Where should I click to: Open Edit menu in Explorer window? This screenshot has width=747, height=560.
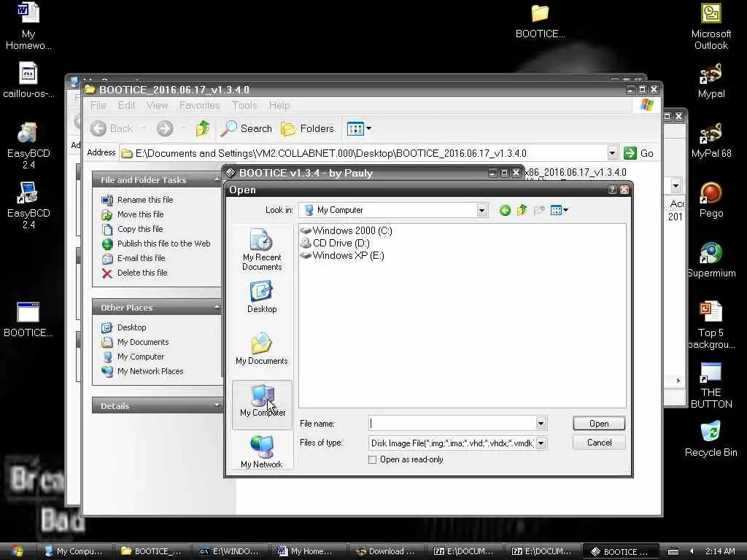[x=126, y=105]
